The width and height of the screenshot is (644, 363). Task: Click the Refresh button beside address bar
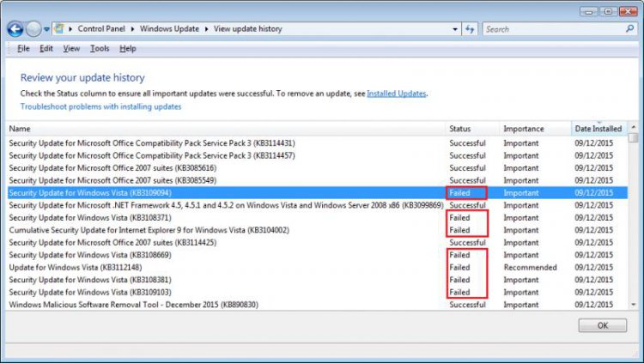click(470, 29)
